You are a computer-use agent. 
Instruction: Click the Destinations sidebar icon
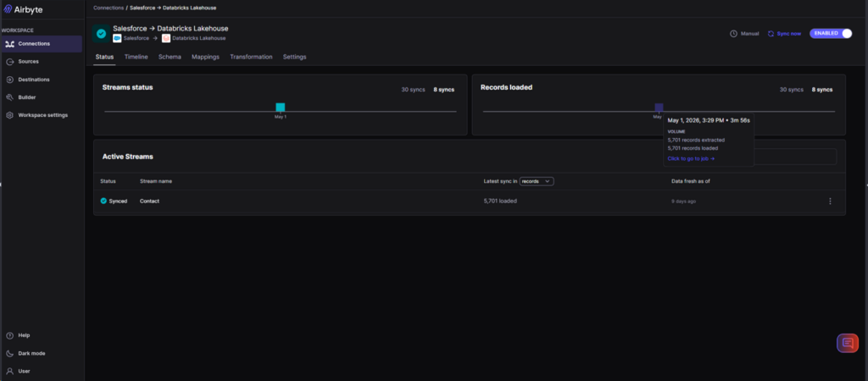(9, 80)
